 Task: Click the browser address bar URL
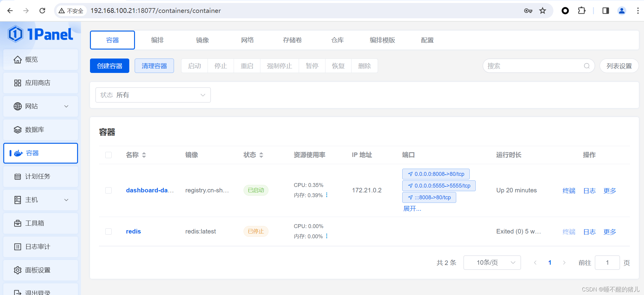156,11
